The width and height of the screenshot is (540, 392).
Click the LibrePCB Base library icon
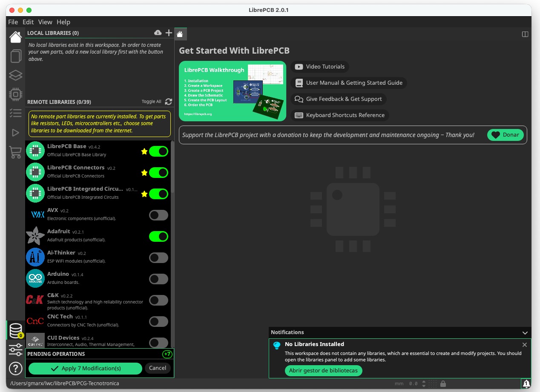(35, 151)
